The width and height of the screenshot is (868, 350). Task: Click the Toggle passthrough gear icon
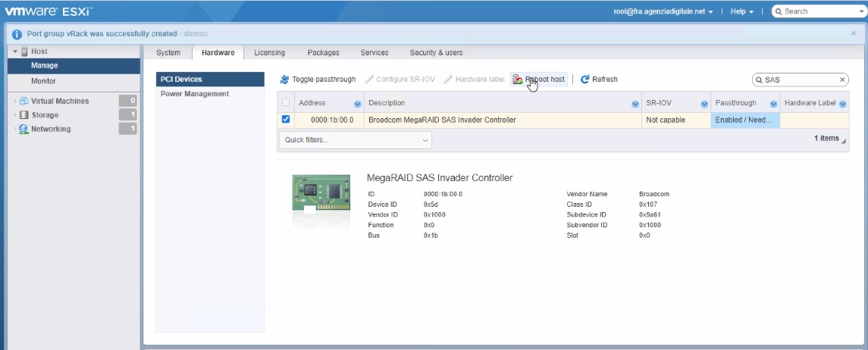[x=284, y=80]
